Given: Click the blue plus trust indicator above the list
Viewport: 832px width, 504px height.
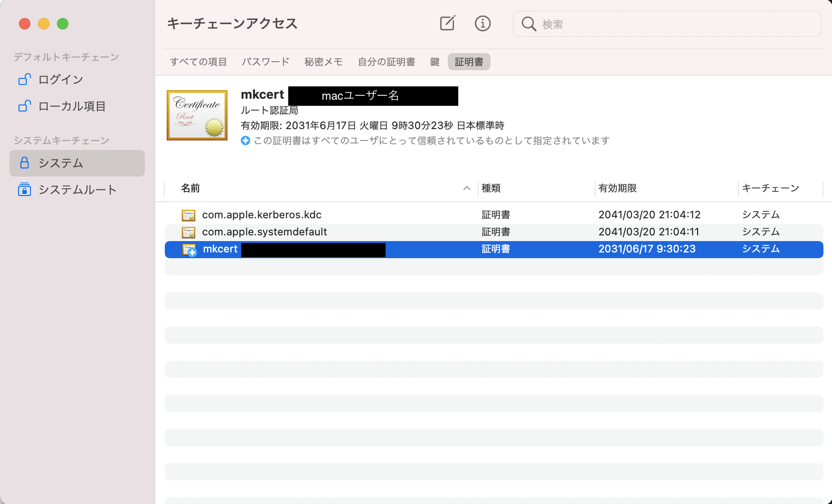Looking at the screenshot, I should pyautogui.click(x=246, y=140).
